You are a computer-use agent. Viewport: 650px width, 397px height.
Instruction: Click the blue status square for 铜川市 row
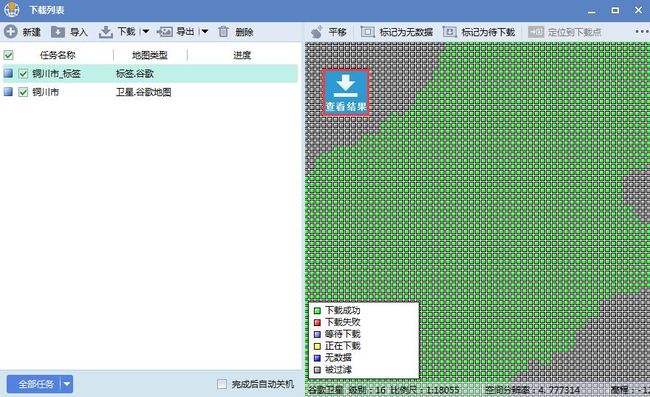[8, 92]
